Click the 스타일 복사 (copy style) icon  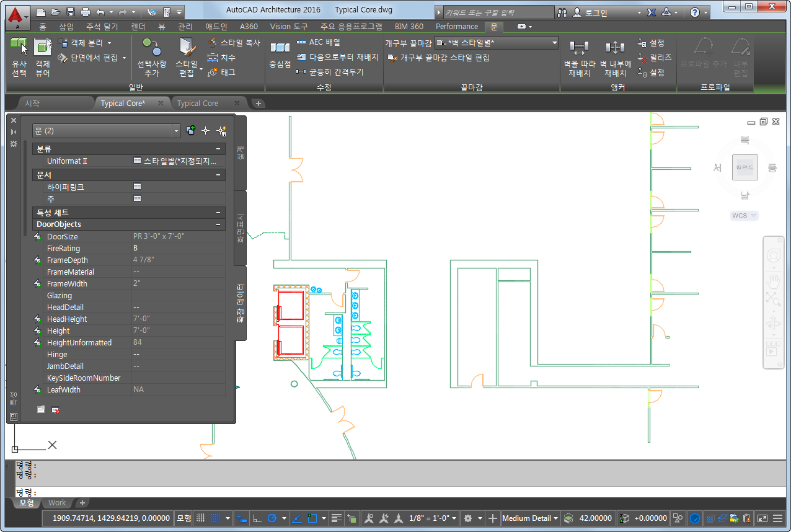point(212,43)
